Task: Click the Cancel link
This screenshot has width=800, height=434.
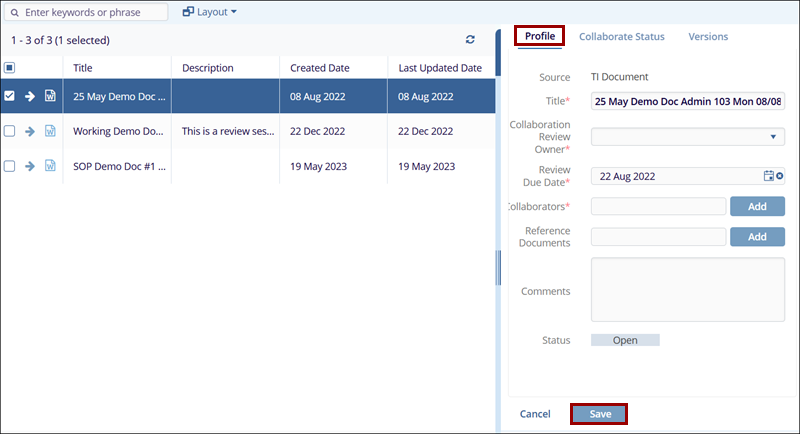Action: click(x=535, y=414)
